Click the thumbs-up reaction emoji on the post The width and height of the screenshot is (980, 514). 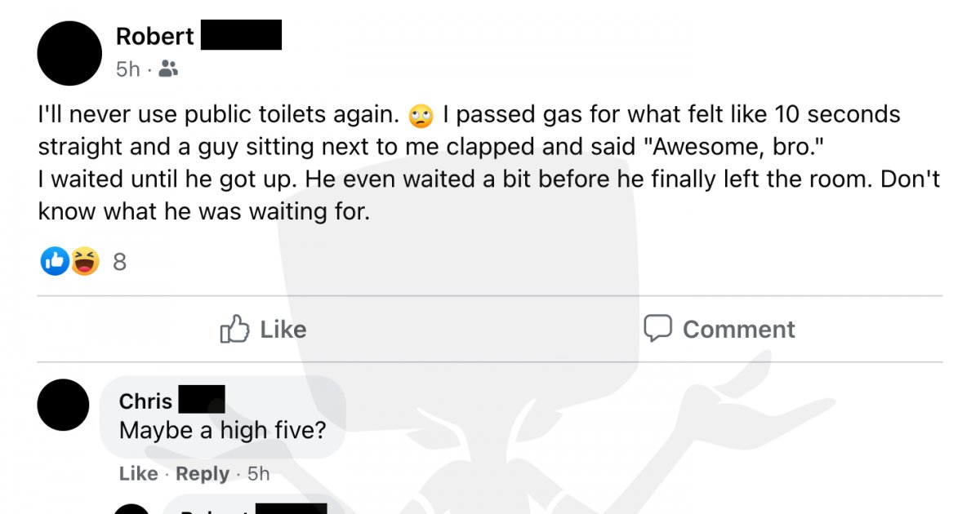click(x=54, y=261)
